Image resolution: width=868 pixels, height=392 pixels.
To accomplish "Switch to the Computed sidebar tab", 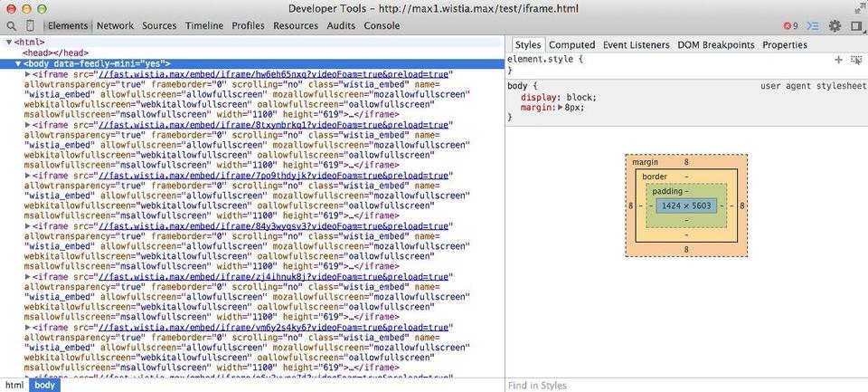I will [x=571, y=45].
